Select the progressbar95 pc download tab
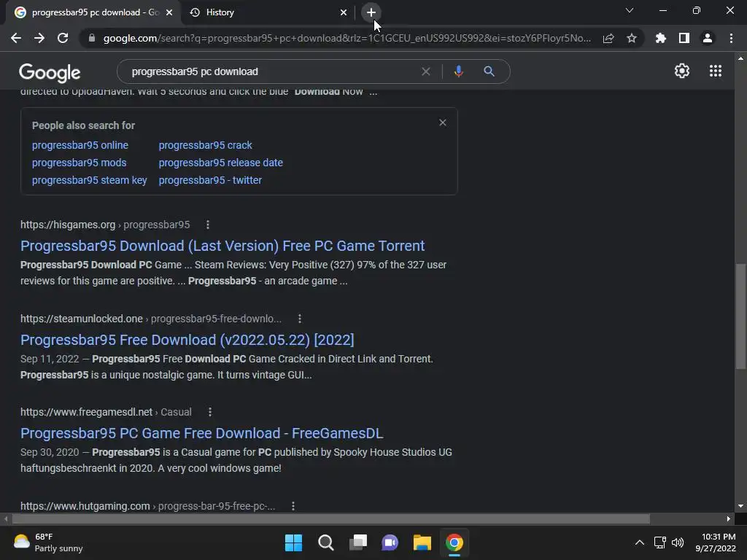 [93, 12]
